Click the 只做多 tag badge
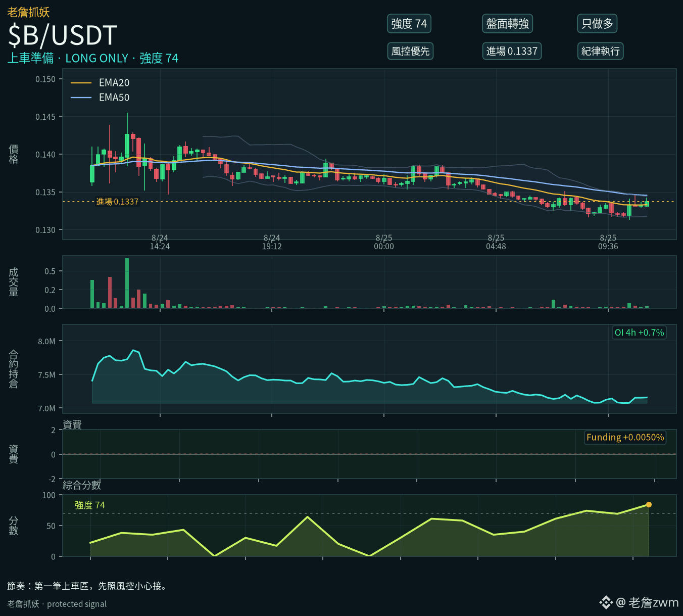This screenshot has height=616, width=683. click(597, 24)
